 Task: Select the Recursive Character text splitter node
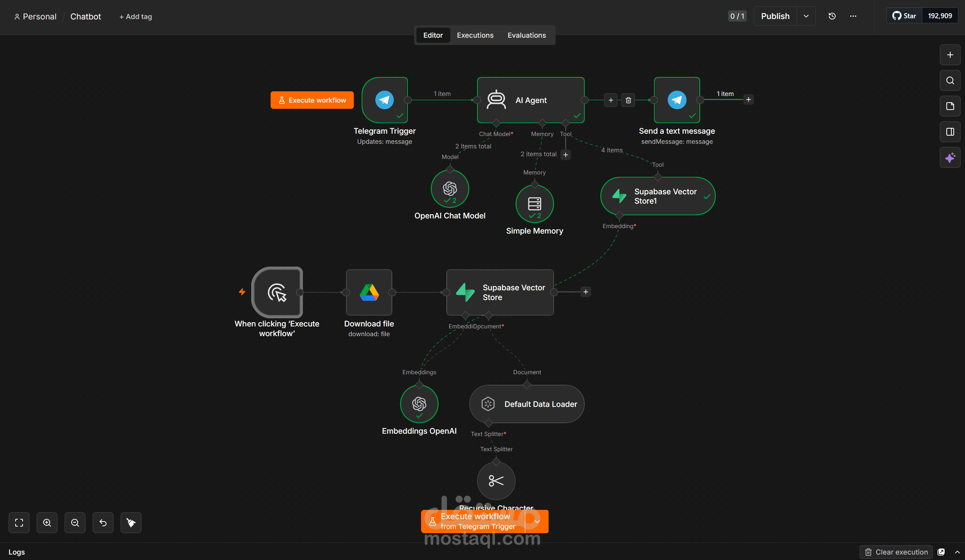click(x=496, y=481)
